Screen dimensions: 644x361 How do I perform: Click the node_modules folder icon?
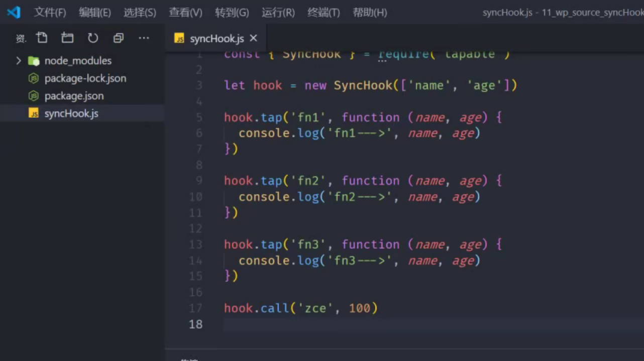click(x=34, y=61)
